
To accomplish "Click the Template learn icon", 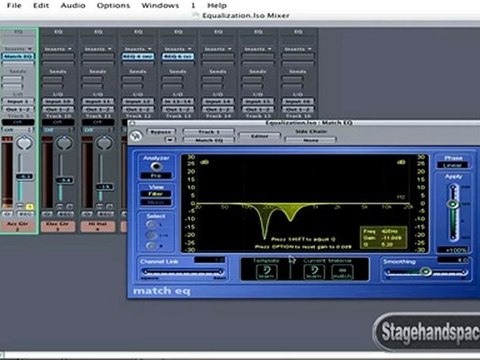I will click(266, 272).
